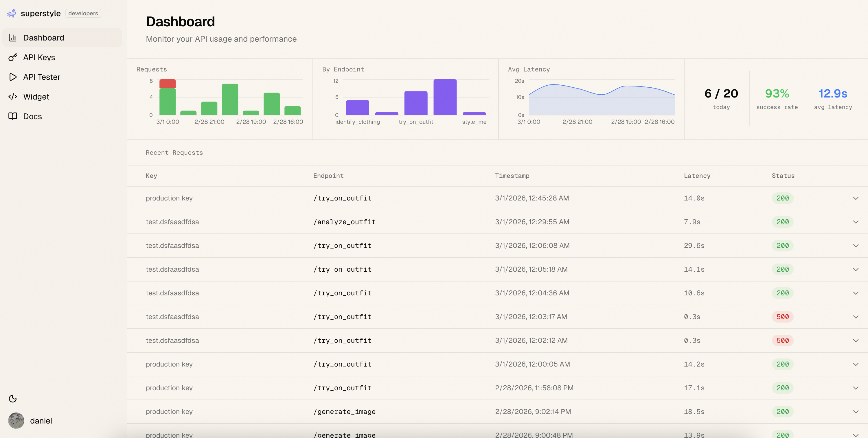Go to the Docs page

(32, 116)
